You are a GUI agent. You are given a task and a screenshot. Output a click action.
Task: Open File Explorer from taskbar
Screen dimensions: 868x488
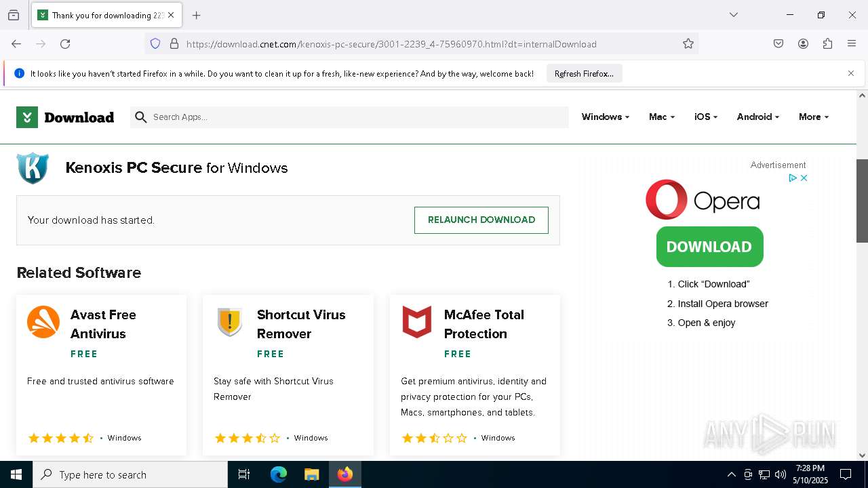click(x=311, y=474)
